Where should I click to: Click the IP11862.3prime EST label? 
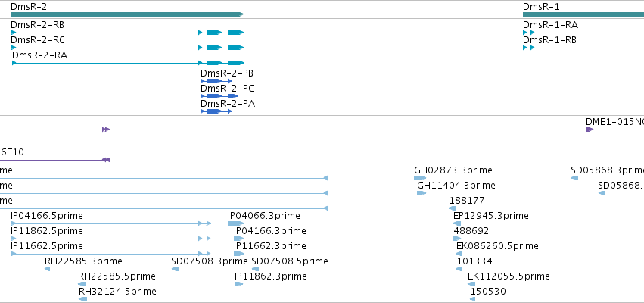271,276
